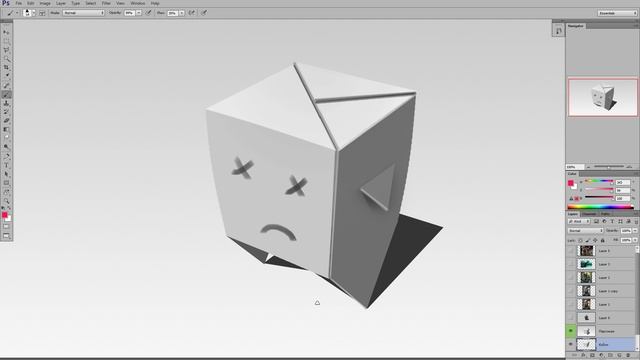This screenshot has height=360, width=640.
Task: Select the Healing Brush tool
Action: tap(6, 86)
